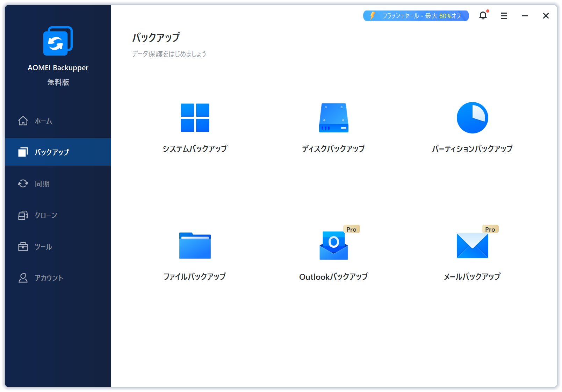Viewport: 562px width, 392px height.
Task: Click the notification bell icon
Action: pyautogui.click(x=483, y=16)
